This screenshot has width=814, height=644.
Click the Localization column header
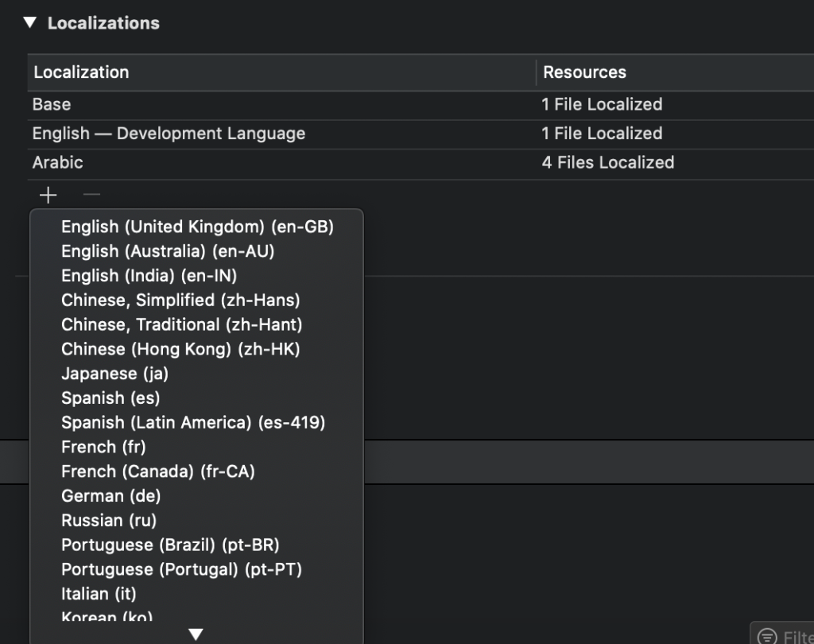(281, 72)
